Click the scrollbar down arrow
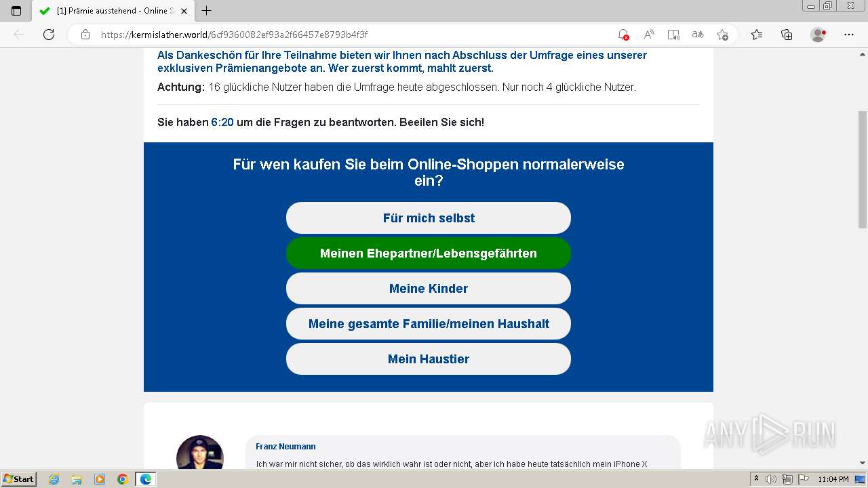This screenshot has width=868, height=488. 862,463
